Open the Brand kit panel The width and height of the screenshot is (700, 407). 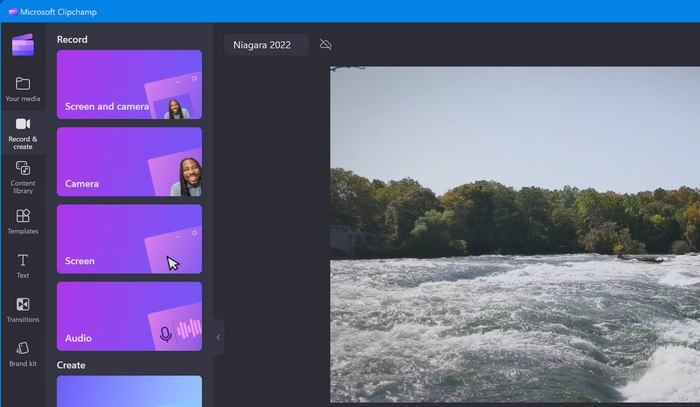[x=23, y=354]
